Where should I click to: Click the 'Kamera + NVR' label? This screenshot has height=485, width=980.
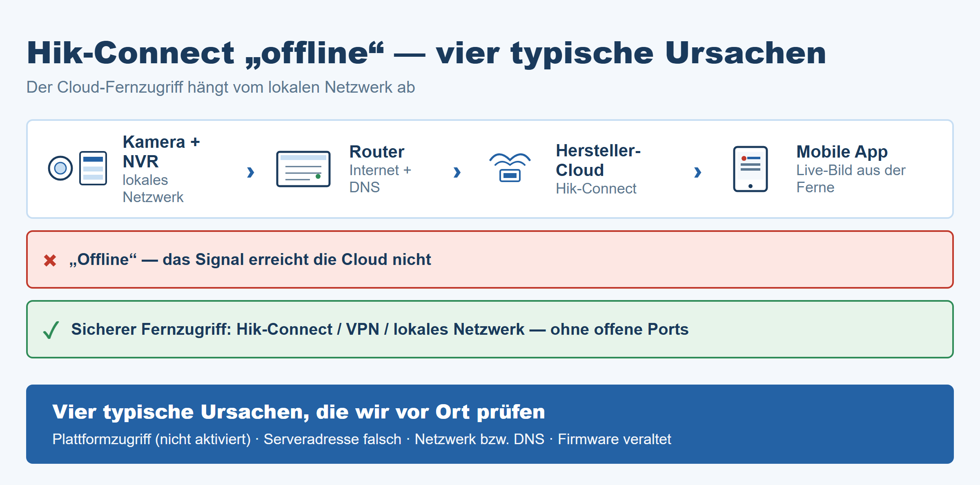tap(161, 151)
